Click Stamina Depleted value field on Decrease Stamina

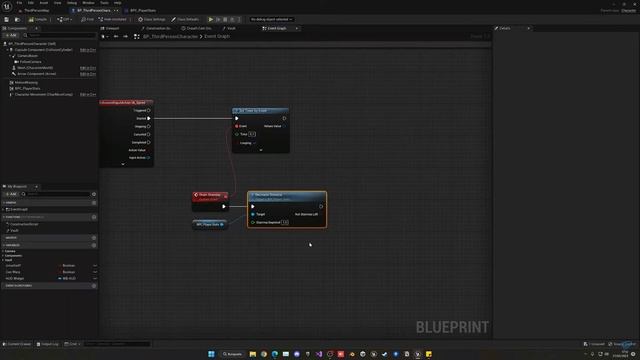point(284,222)
